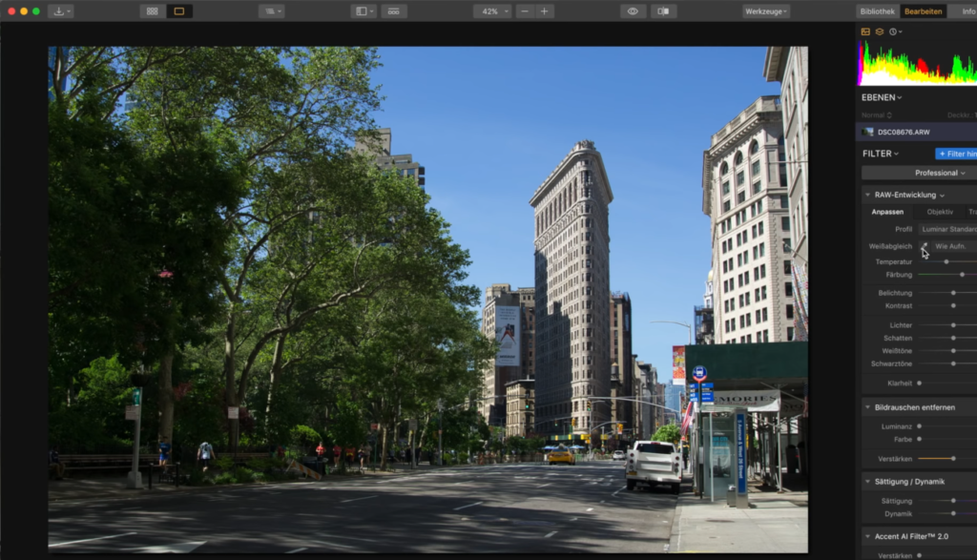
Task: Toggle the filmstrip icon in the toolbar
Action: click(392, 10)
